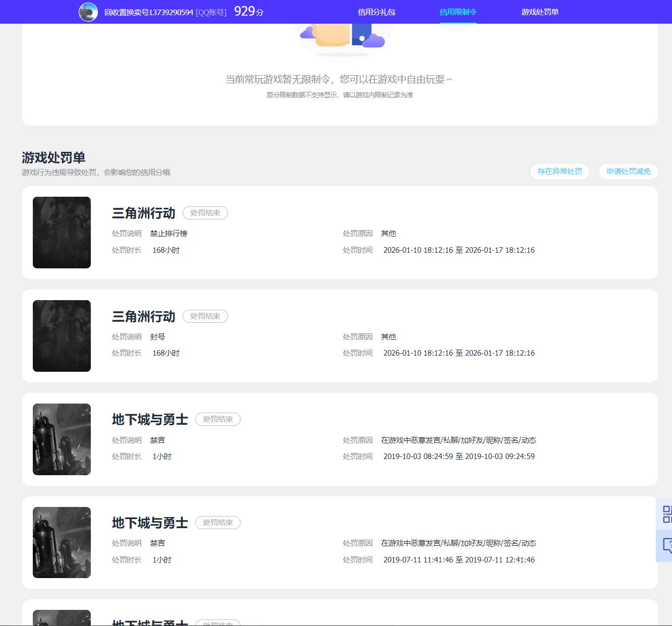Screen dimensions: 672x626
Task: Click second 三角洲行动 game thumbnail
Action: 62,336
